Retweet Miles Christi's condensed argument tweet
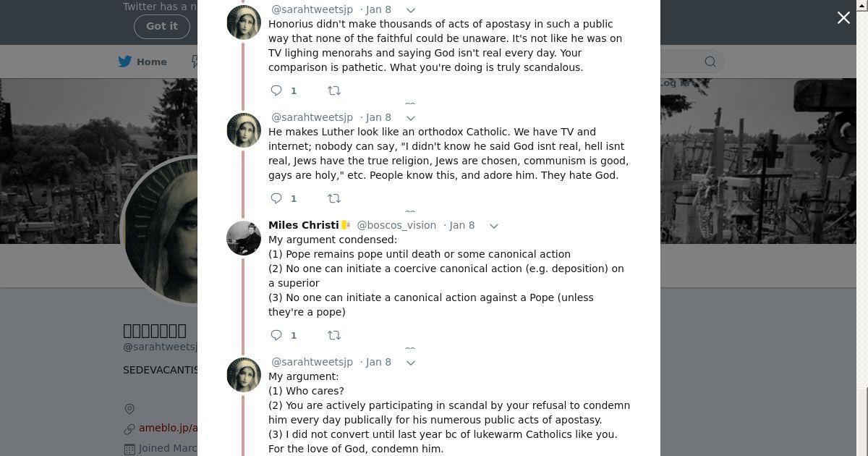 pyautogui.click(x=334, y=335)
